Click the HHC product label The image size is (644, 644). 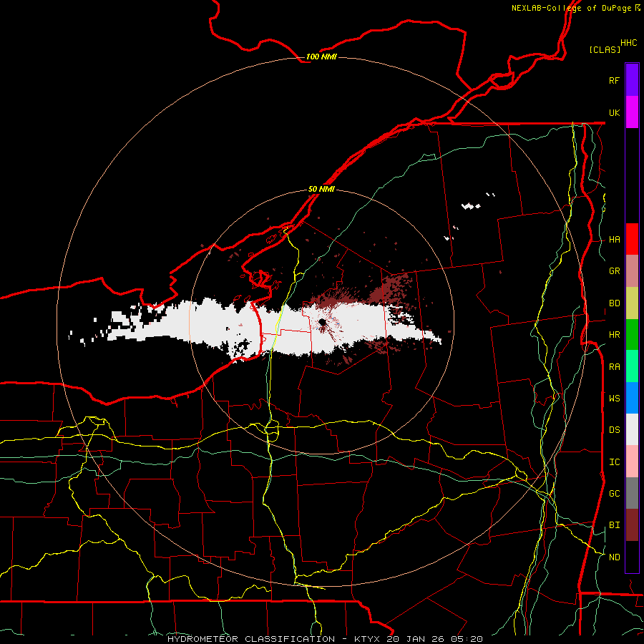click(x=628, y=43)
